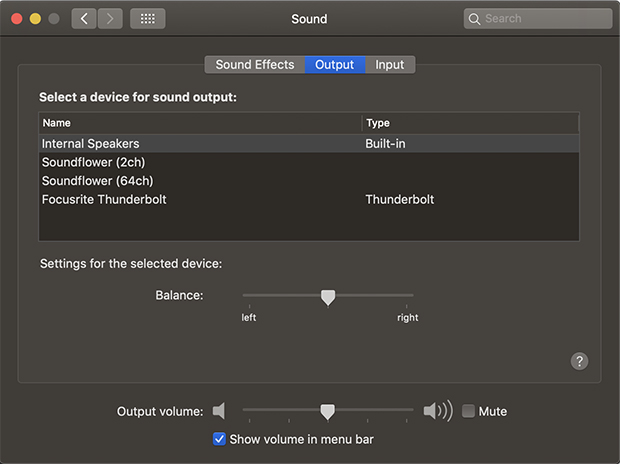Click the Output volume slider thumb
620x464 pixels.
click(x=327, y=411)
